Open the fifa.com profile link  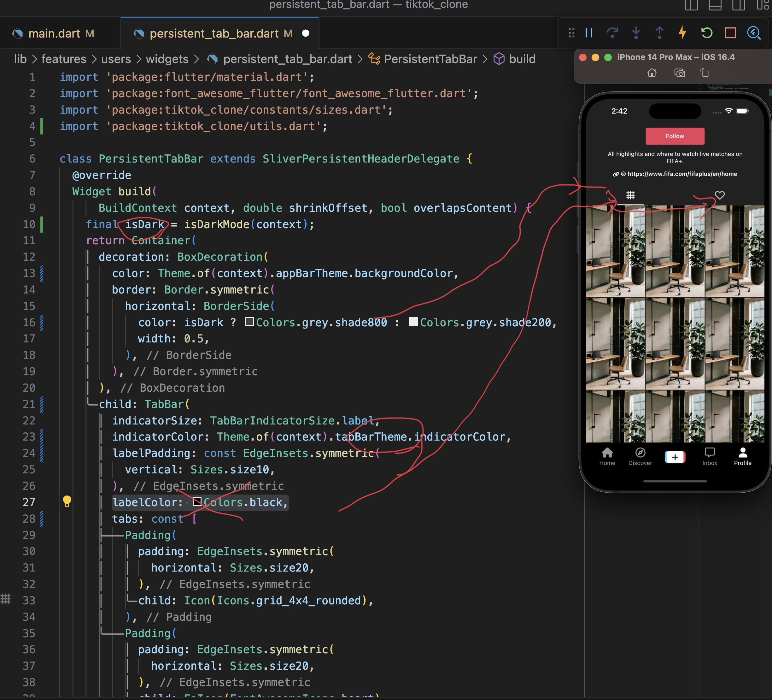(x=681, y=174)
